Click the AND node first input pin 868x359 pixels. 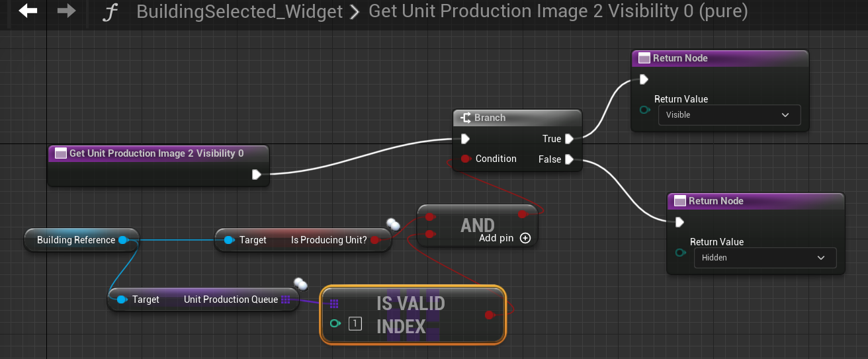pyautogui.click(x=429, y=216)
